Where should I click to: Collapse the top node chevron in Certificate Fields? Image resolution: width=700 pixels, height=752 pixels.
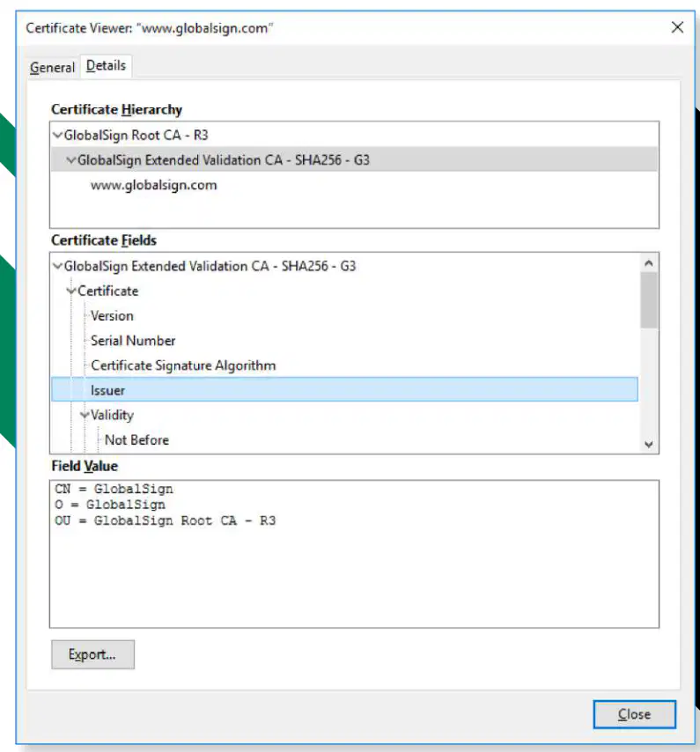click(57, 266)
